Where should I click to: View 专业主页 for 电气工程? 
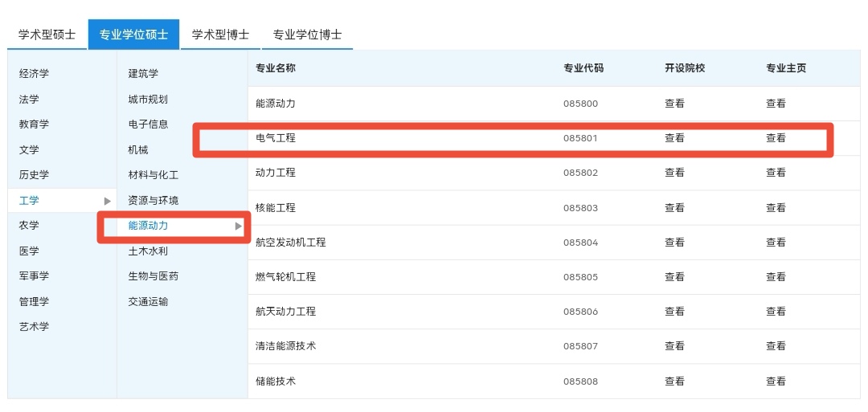click(x=776, y=138)
